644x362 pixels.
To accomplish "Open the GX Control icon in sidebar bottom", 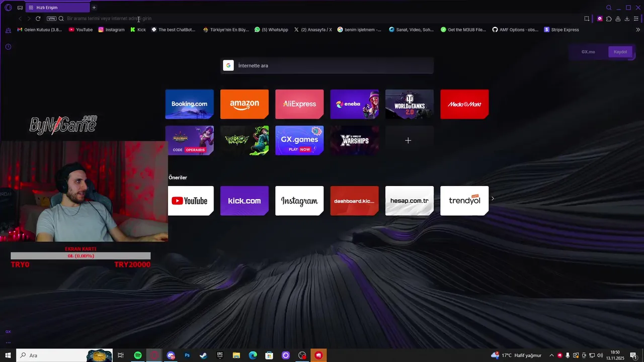I will coord(8,332).
